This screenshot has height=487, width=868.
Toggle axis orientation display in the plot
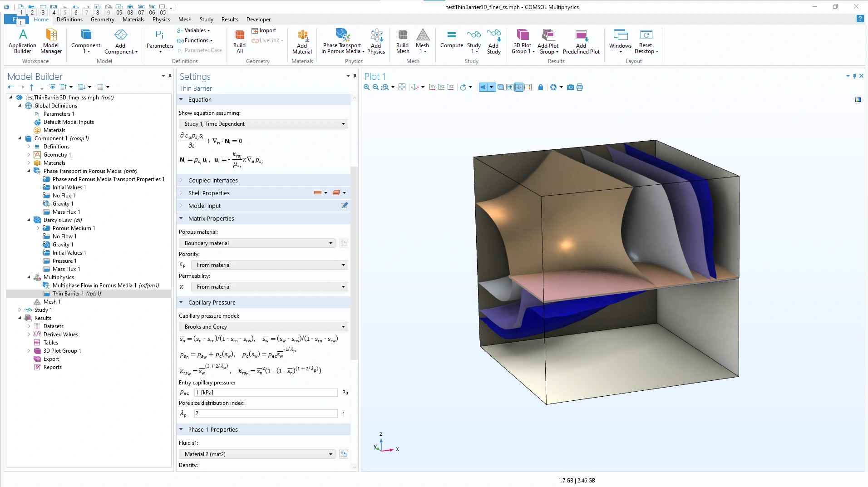[519, 87]
